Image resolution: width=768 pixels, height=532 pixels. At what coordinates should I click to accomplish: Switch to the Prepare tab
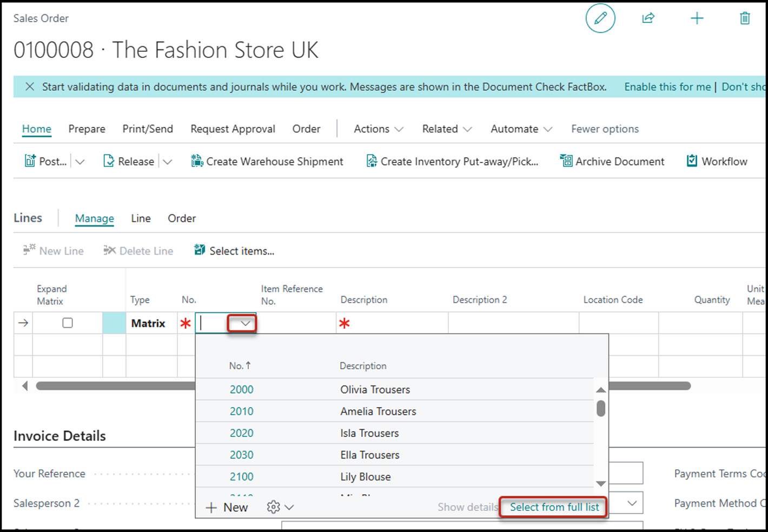pos(87,129)
